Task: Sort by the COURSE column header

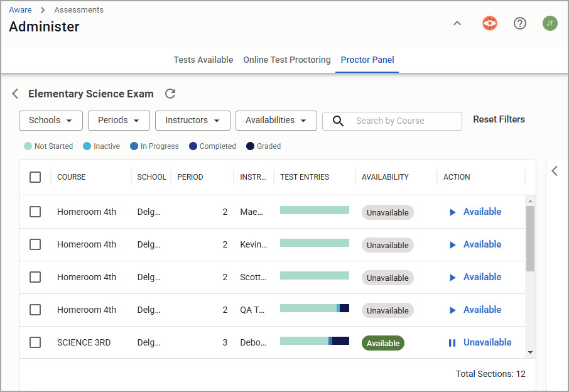Action: coord(71,177)
